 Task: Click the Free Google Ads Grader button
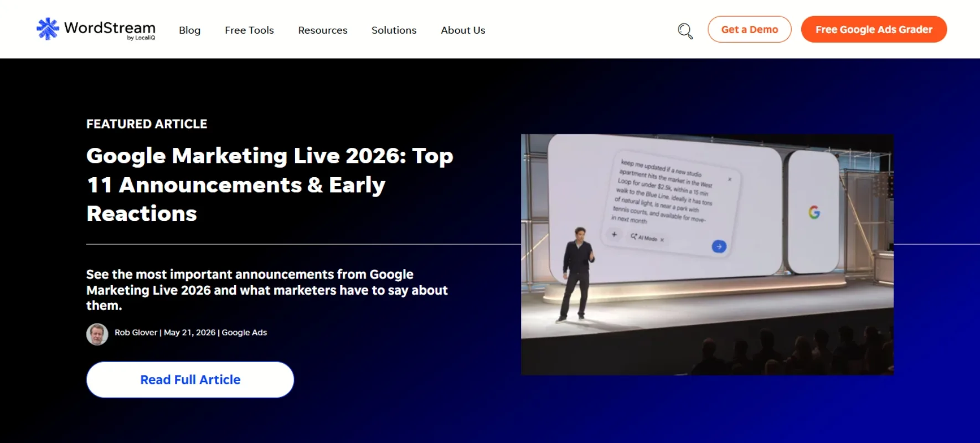[874, 29]
